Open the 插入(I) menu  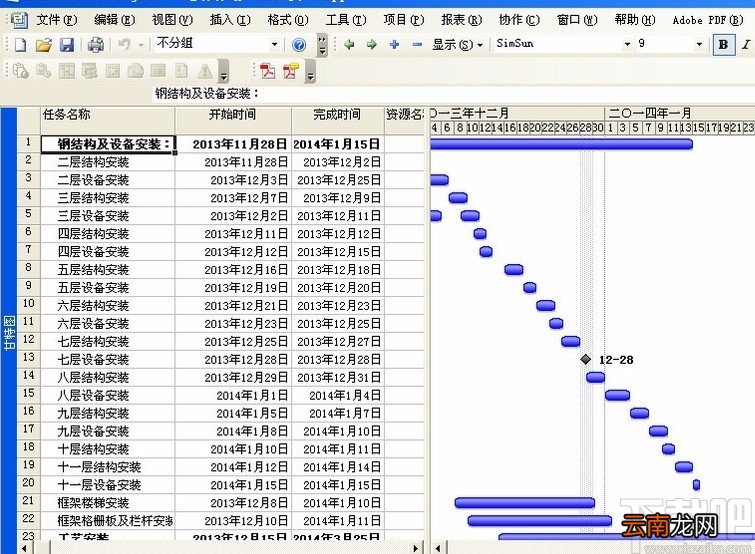[x=230, y=20]
